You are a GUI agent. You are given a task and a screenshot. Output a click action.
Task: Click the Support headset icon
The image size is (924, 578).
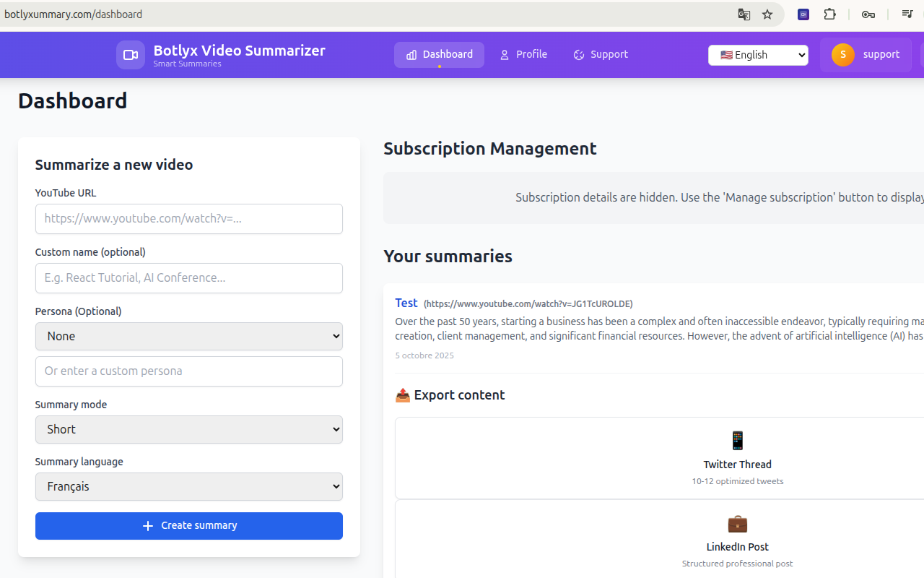[x=578, y=54]
